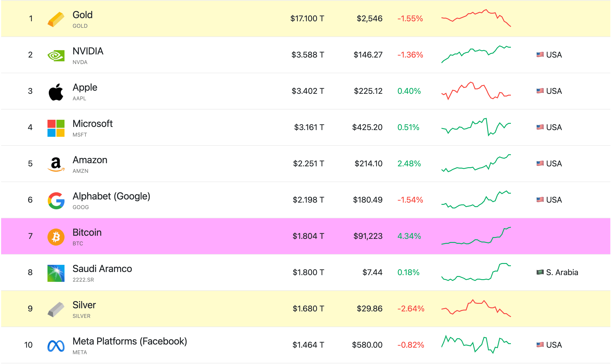Click Meta's price $580.00
This screenshot has height=364, width=611.
tap(367, 345)
